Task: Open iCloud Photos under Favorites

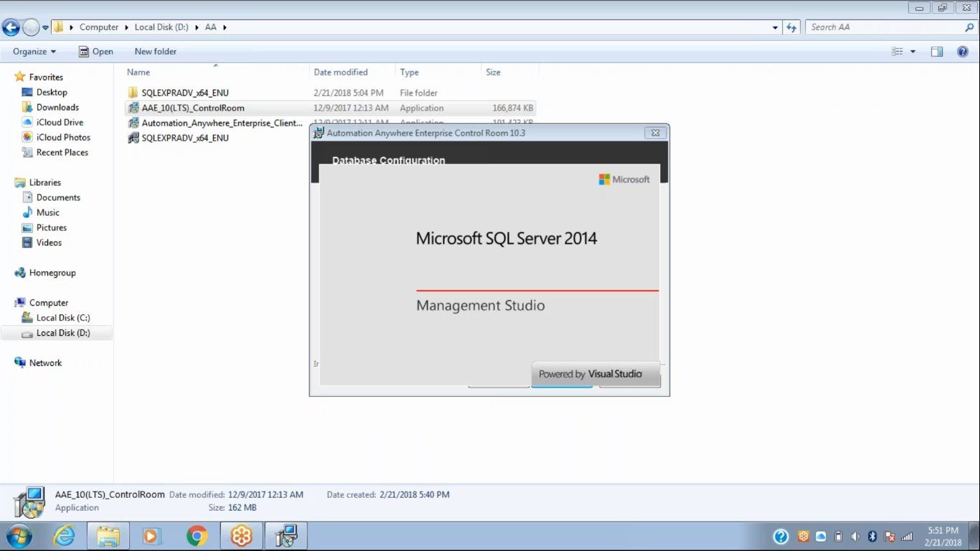Action: tap(63, 137)
